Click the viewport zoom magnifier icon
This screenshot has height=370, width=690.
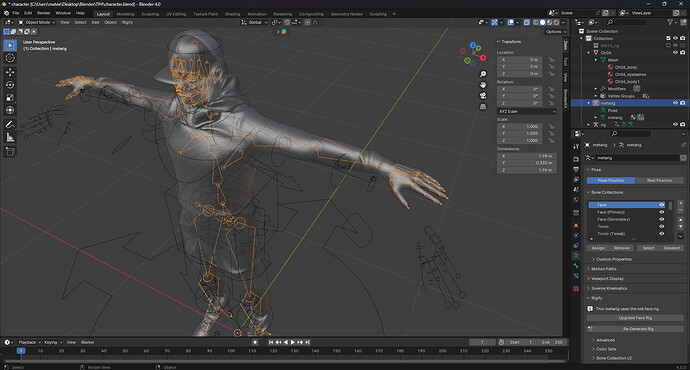point(483,74)
